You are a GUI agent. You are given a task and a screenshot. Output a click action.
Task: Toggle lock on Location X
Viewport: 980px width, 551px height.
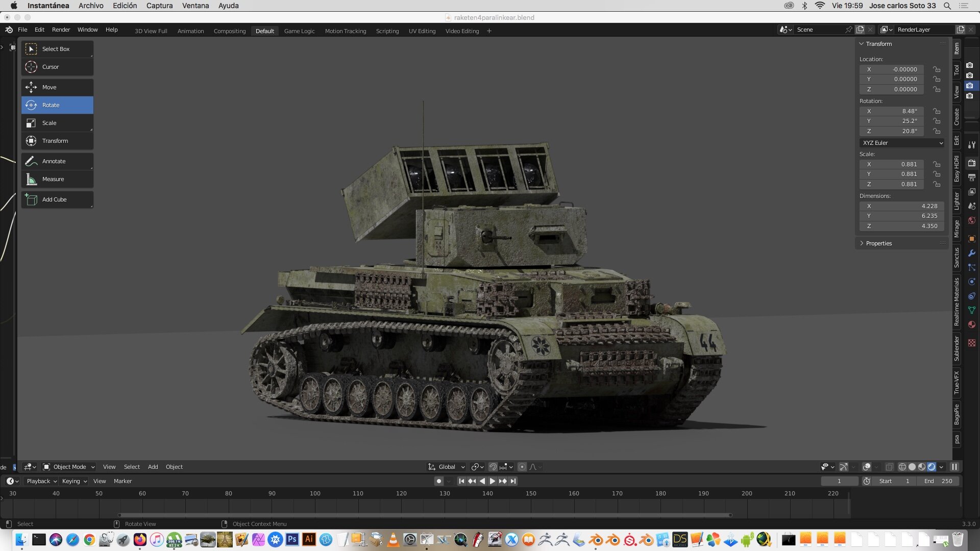937,69
